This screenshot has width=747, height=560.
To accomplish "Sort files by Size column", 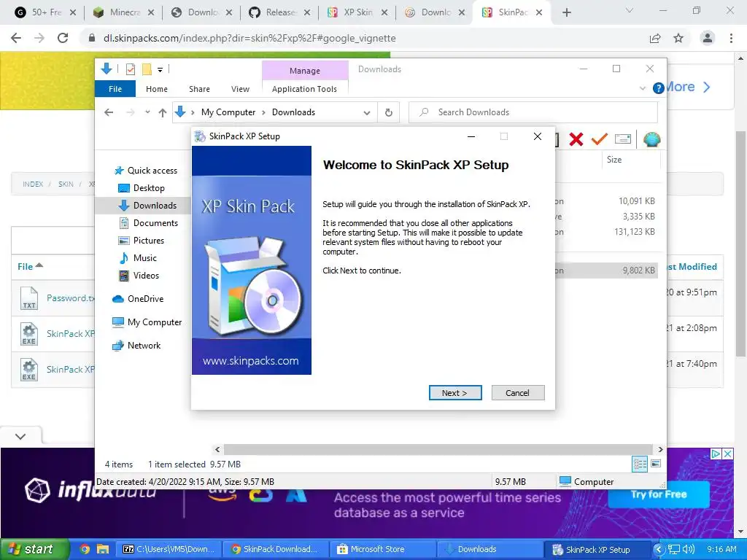I will coord(614,160).
